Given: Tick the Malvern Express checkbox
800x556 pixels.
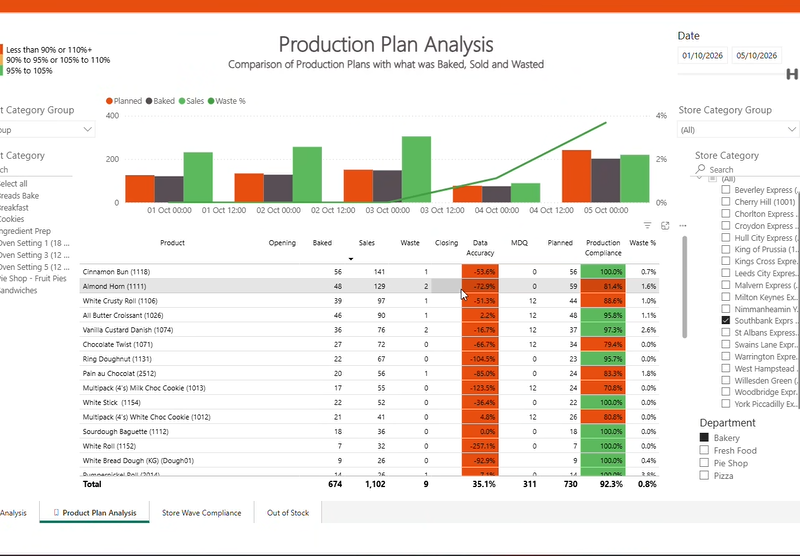Looking at the screenshot, I should coord(726,285).
